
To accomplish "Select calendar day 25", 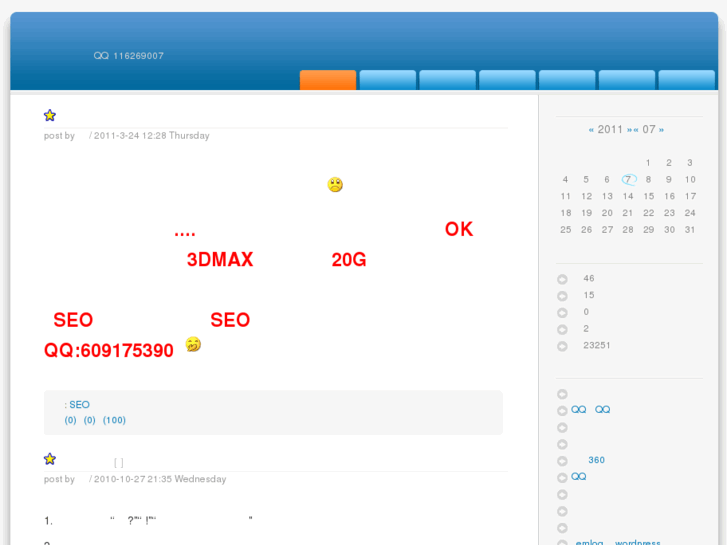I will tap(565, 230).
